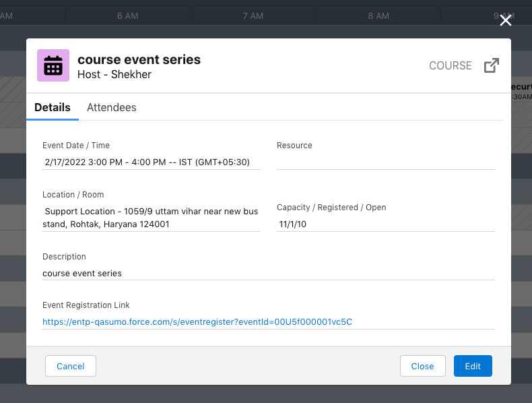Screen dimensions: 532x403
Task: Switch to the Attendees tab
Action: [111, 107]
